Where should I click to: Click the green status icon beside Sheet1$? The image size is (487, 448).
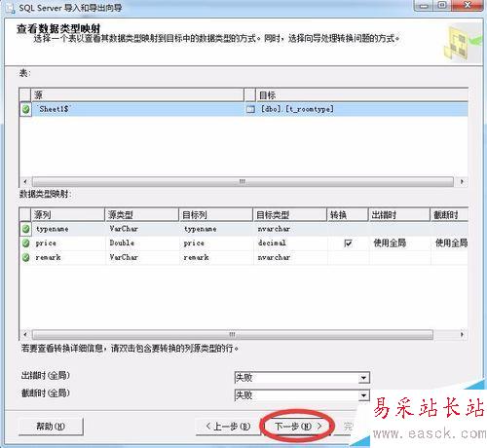tap(25, 109)
